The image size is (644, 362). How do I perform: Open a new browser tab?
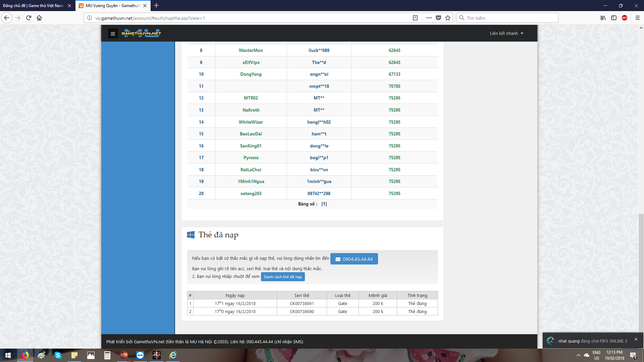point(156,6)
